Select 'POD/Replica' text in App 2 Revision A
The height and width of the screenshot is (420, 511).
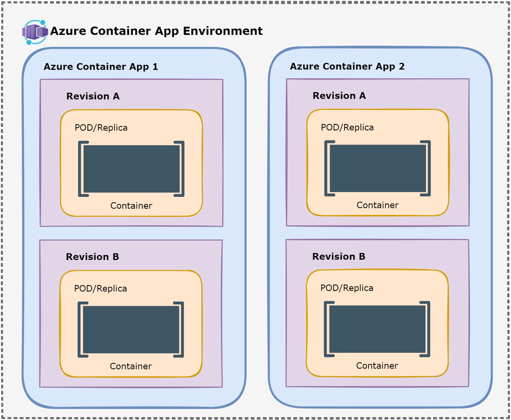(347, 128)
